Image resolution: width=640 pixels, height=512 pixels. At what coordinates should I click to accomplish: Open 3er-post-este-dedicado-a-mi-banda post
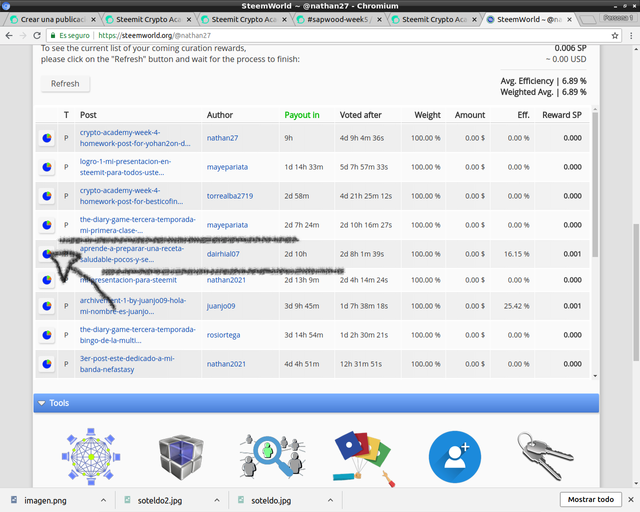click(127, 364)
